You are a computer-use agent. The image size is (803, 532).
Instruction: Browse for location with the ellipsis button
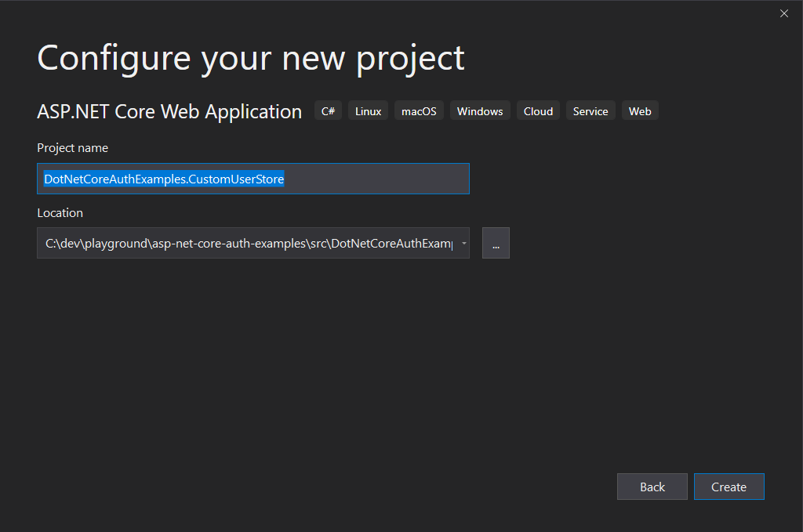point(496,243)
